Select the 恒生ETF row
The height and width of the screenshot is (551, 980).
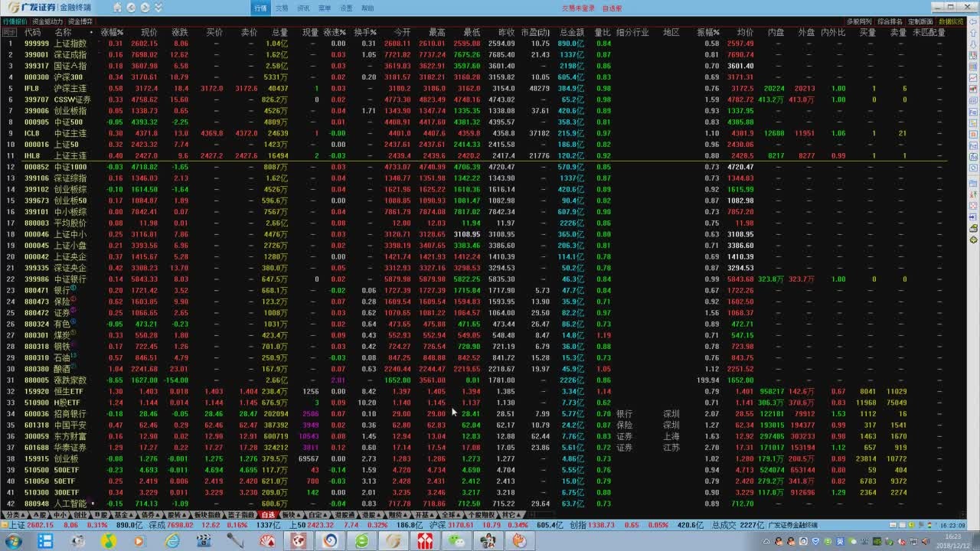click(475, 391)
